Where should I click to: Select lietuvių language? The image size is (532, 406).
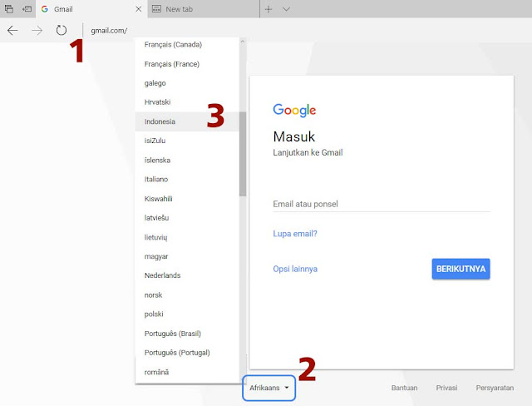click(x=187, y=237)
